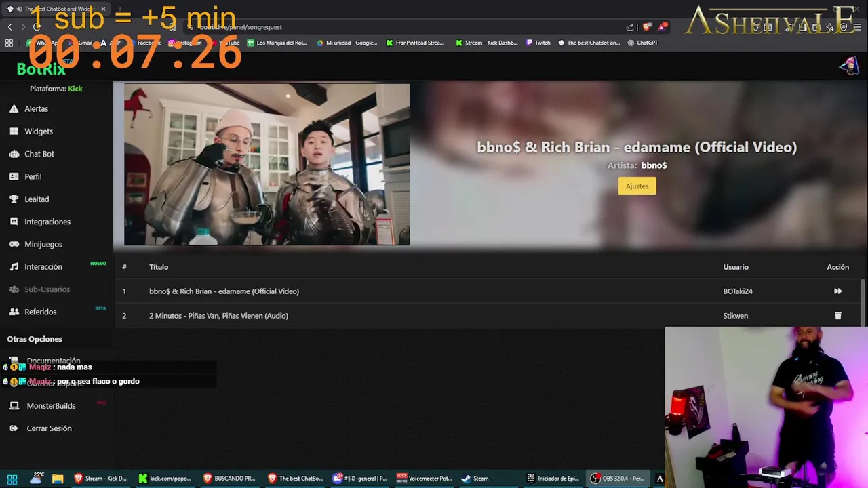Click the user avatar at top right
868x488 pixels.
849,66
